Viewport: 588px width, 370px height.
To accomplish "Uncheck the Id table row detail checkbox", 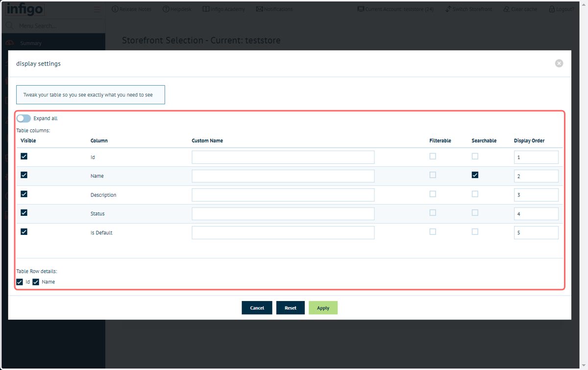I will (x=20, y=282).
